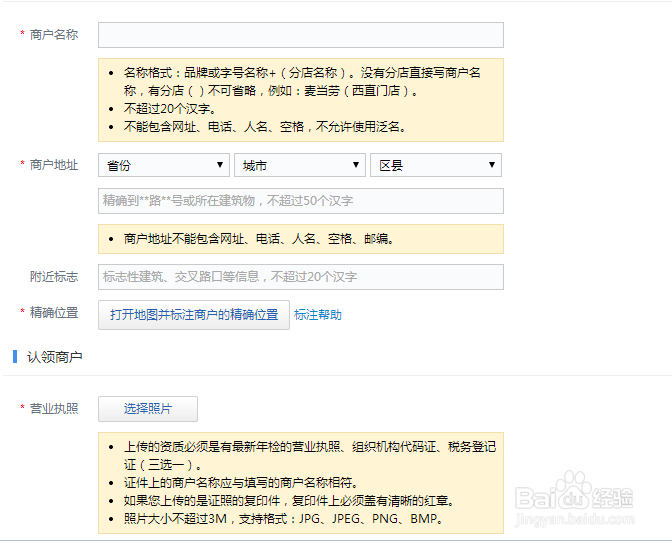672x543 pixels.
Task: Click the 商户地址 label
Action: [x=54, y=165]
